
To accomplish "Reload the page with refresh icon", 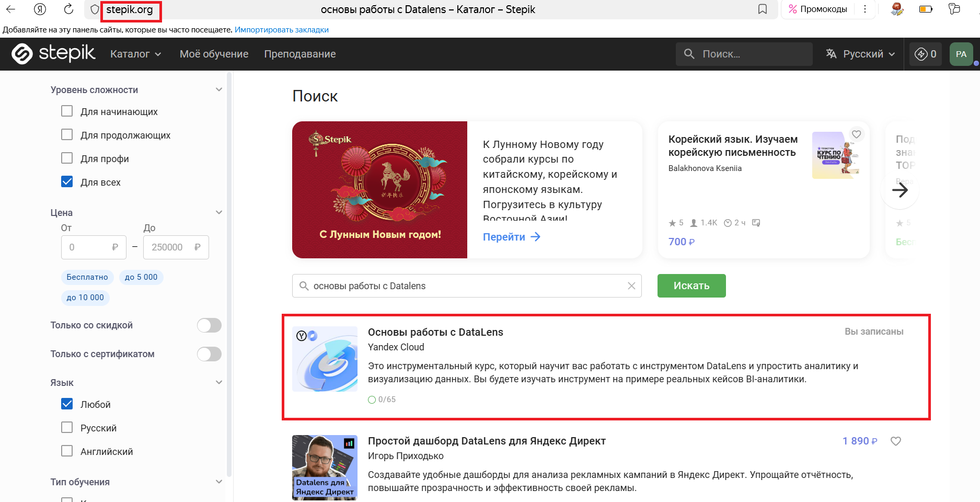I will [68, 9].
